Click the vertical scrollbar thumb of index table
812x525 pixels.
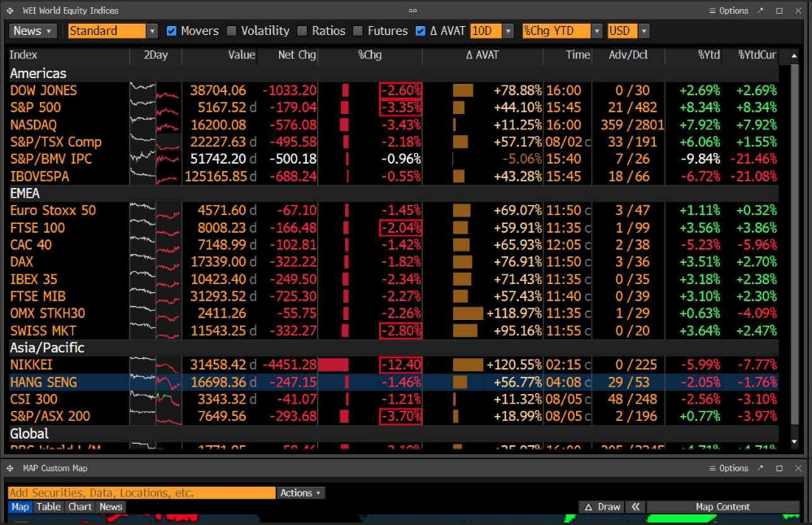pos(794,243)
